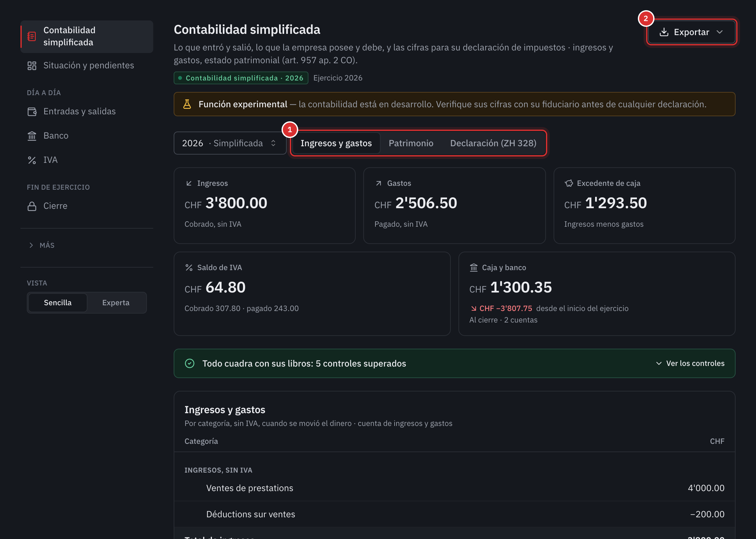Click the piggy bank Excedente de caja icon
The height and width of the screenshot is (539, 756).
point(569,183)
